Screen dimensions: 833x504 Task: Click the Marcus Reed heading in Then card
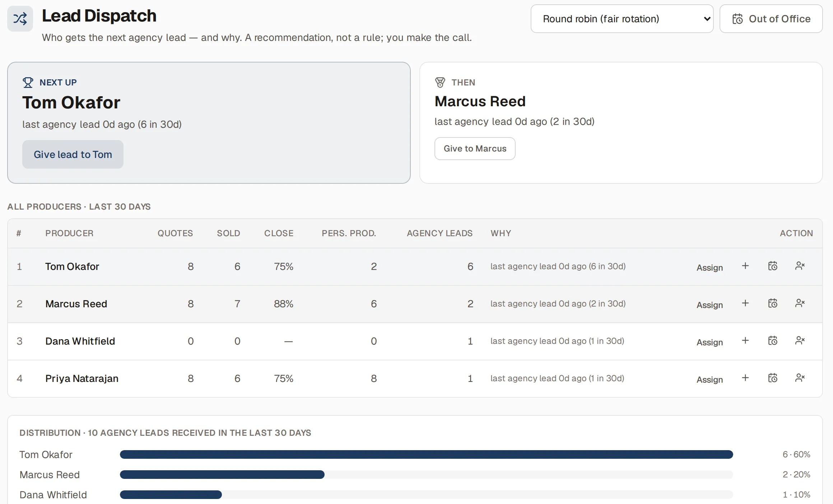(480, 102)
